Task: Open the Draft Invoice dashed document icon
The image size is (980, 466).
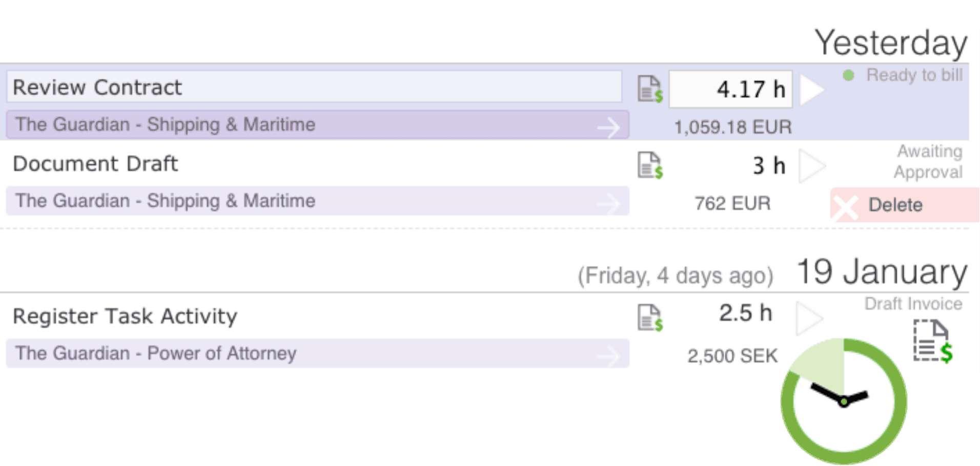Action: (932, 342)
